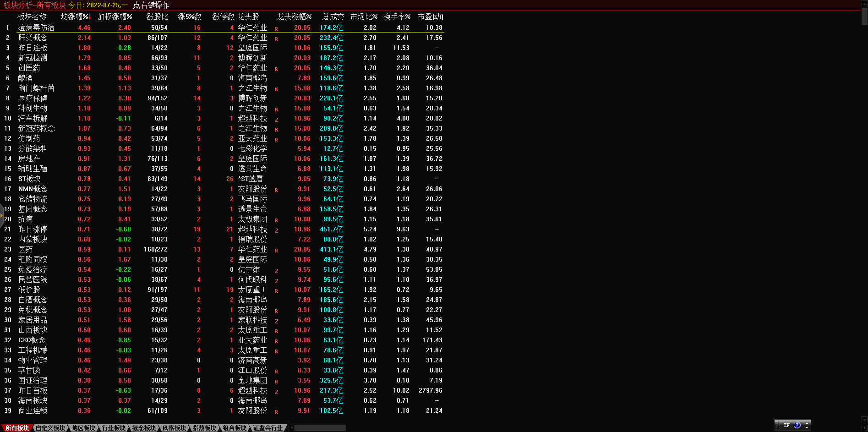Screen dimensions: 868x432
Task: Open the 自定义板块 tab
Action: pos(50,428)
